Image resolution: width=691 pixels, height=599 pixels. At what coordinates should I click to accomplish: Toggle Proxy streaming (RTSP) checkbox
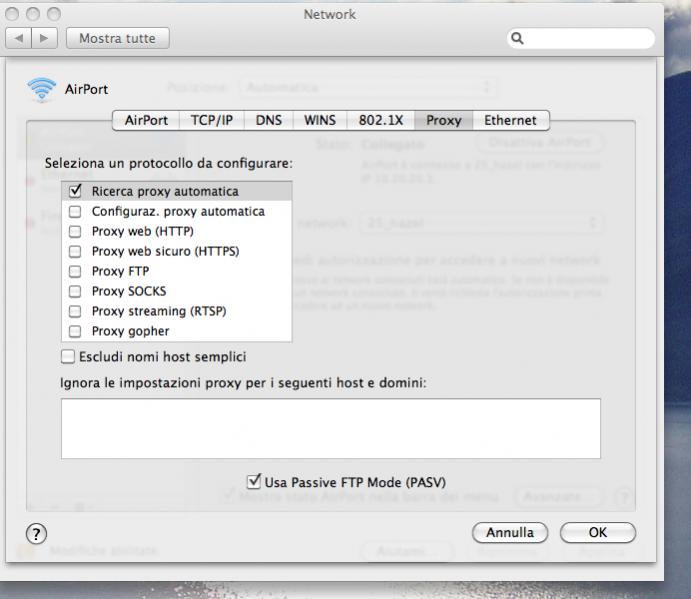click(75, 311)
